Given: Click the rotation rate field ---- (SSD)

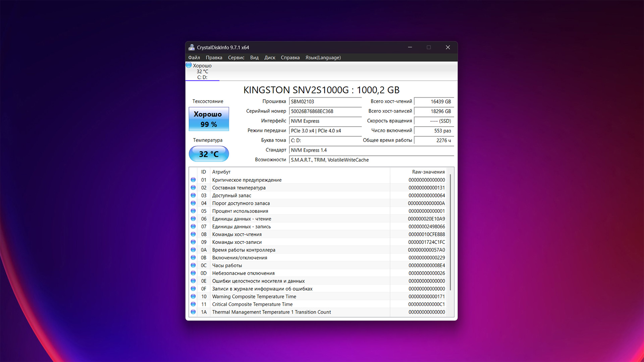Looking at the screenshot, I should [434, 121].
